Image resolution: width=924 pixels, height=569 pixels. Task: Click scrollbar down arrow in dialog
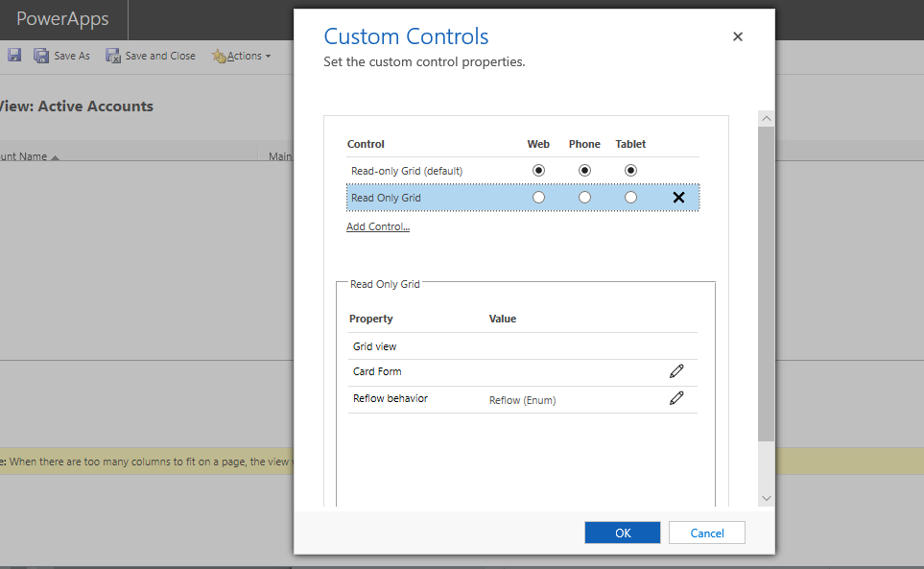coord(766,498)
